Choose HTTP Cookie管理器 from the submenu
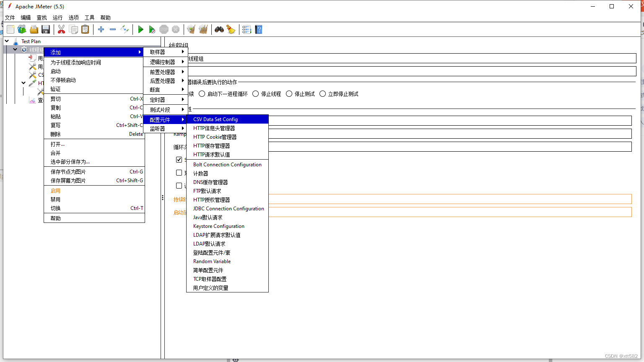The image size is (644, 362). 227,137
